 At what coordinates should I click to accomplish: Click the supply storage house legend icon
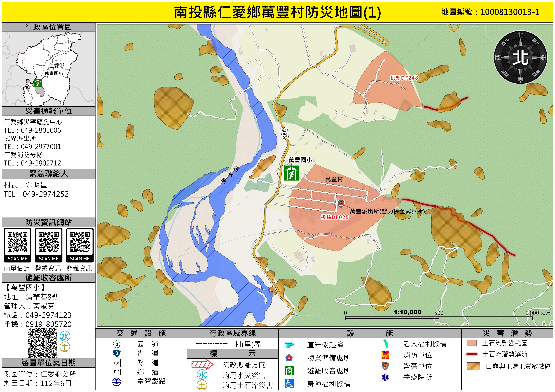(289, 358)
